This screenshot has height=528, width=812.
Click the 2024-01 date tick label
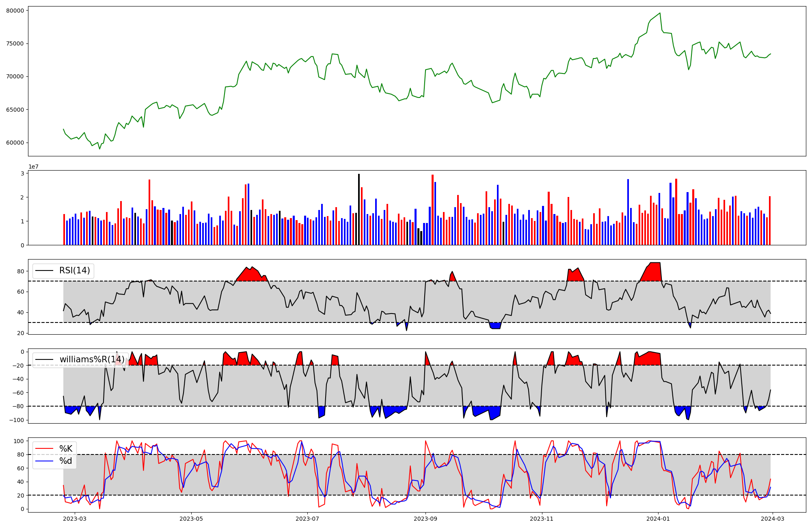coord(658,519)
